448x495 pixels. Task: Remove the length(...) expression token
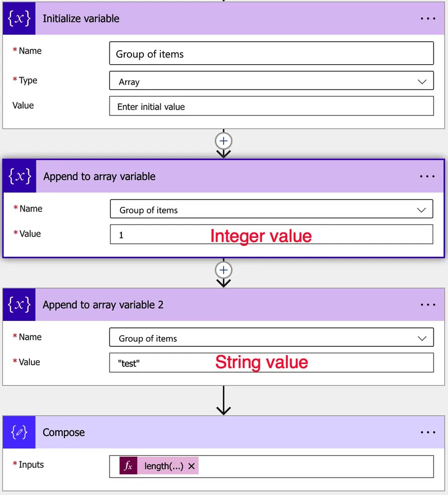[x=191, y=467]
